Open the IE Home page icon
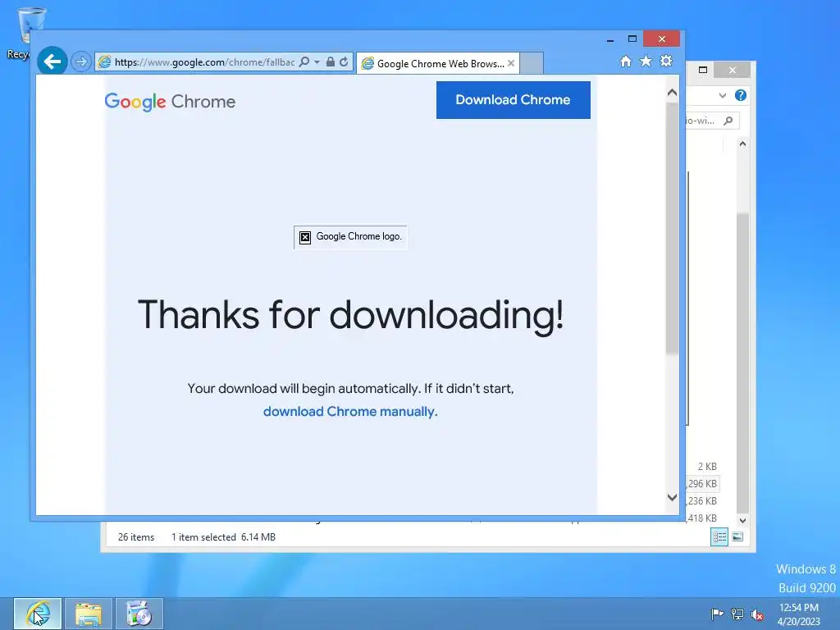This screenshot has height=630, width=840. coord(626,61)
